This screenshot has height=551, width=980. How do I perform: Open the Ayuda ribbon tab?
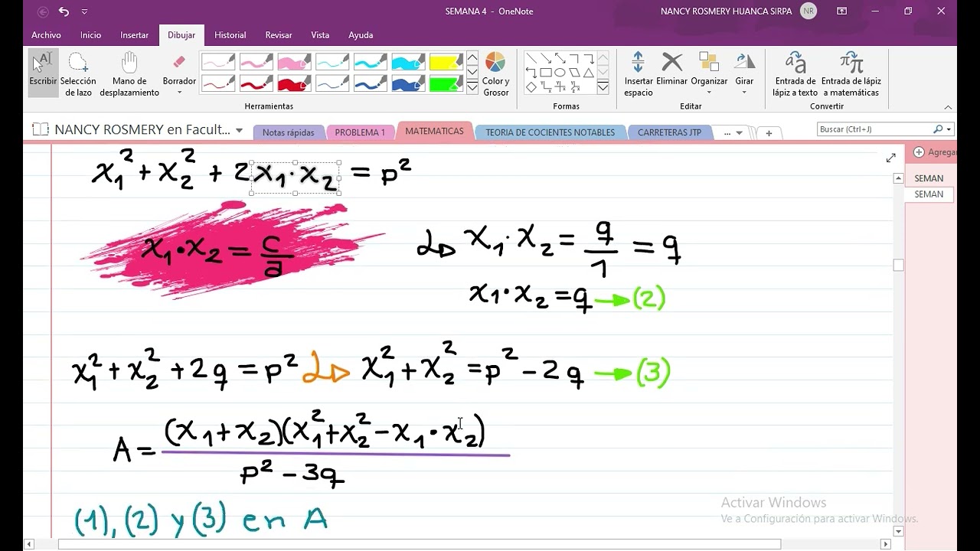[361, 35]
